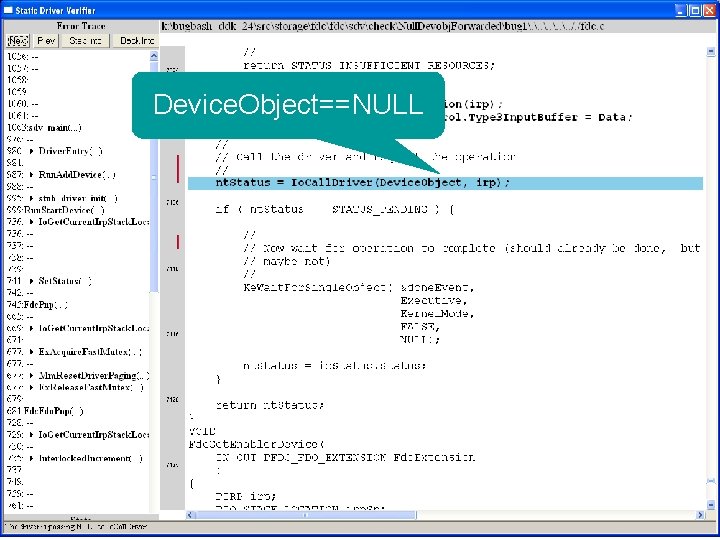The height and width of the screenshot is (540, 720).
Task: Maximize the Static Driver Verifier window
Action: [x=696, y=11]
